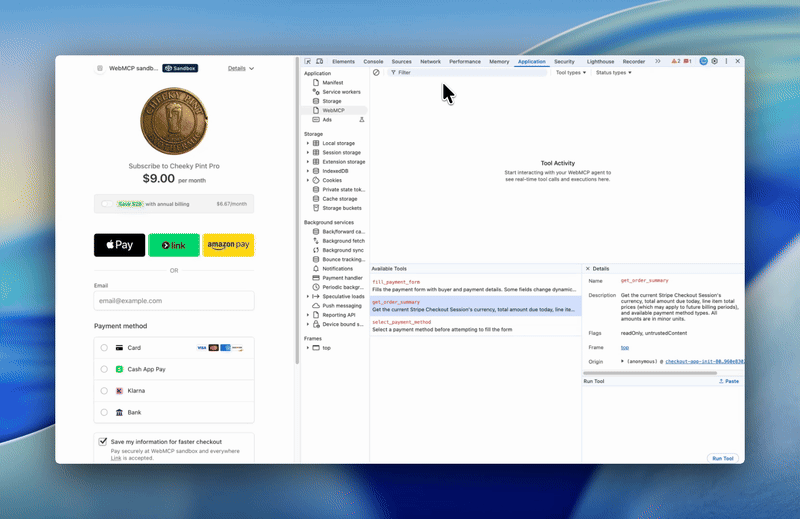Open the DevTools three-dot menu
This screenshot has height=519, width=800.
tap(727, 61)
